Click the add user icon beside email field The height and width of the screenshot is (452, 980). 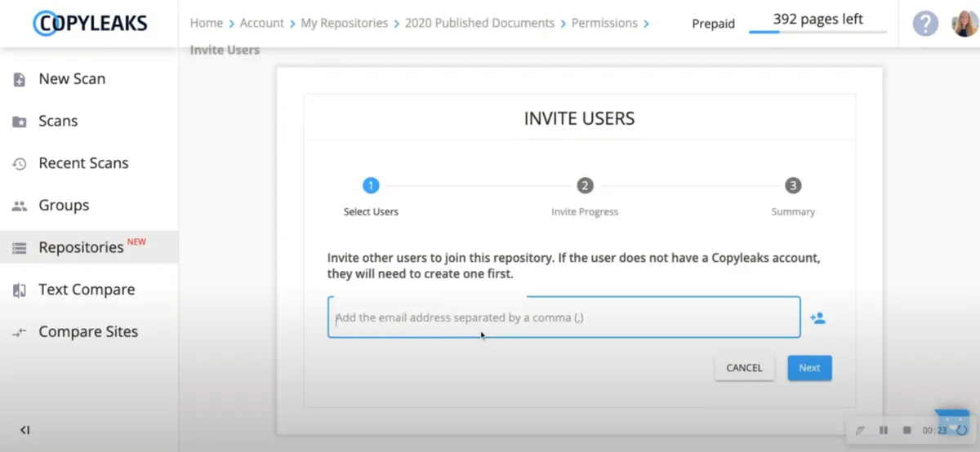[x=817, y=318]
